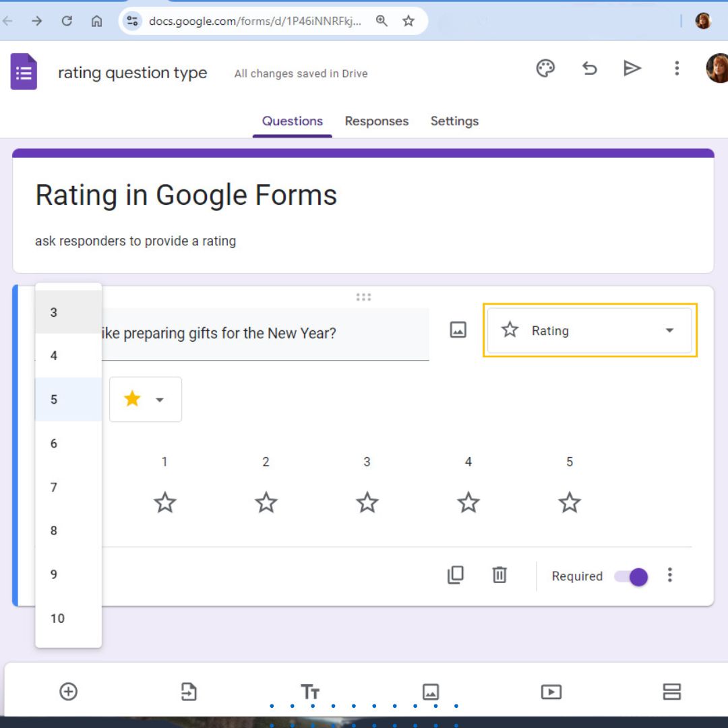This screenshot has height=728, width=728.
Task: Delete the question with the trash icon
Action: (499, 575)
